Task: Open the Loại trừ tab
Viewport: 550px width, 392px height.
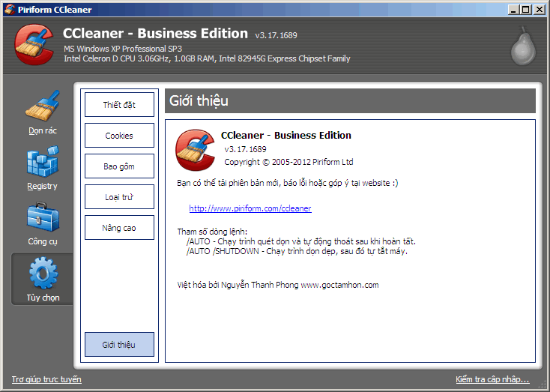Action: tap(119, 197)
